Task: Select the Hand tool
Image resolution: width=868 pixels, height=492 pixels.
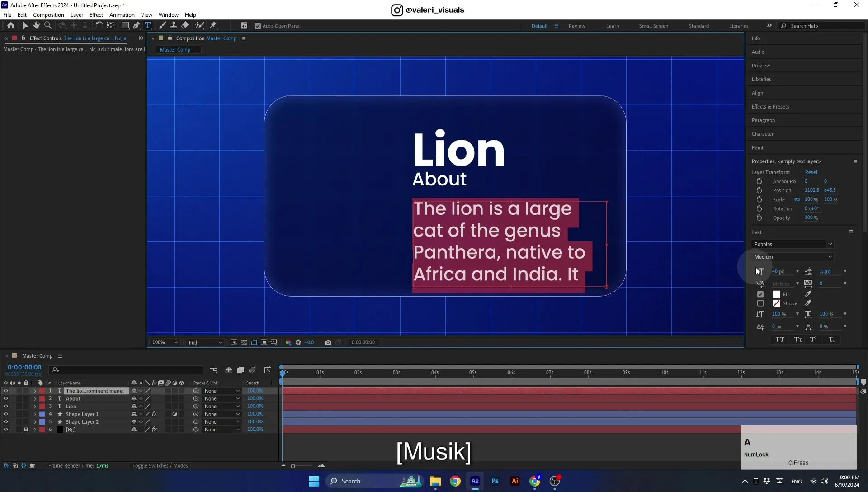Action: [x=37, y=26]
